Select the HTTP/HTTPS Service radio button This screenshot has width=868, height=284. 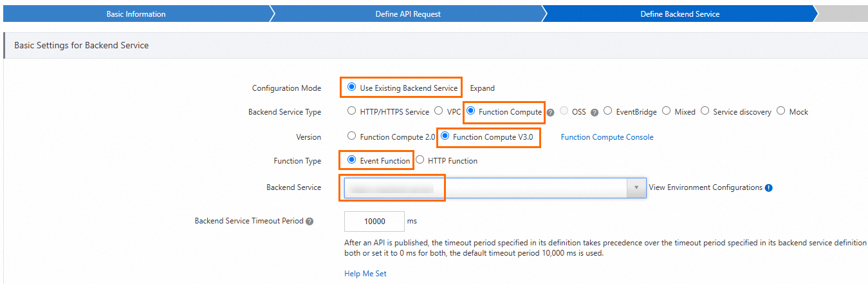coord(351,111)
